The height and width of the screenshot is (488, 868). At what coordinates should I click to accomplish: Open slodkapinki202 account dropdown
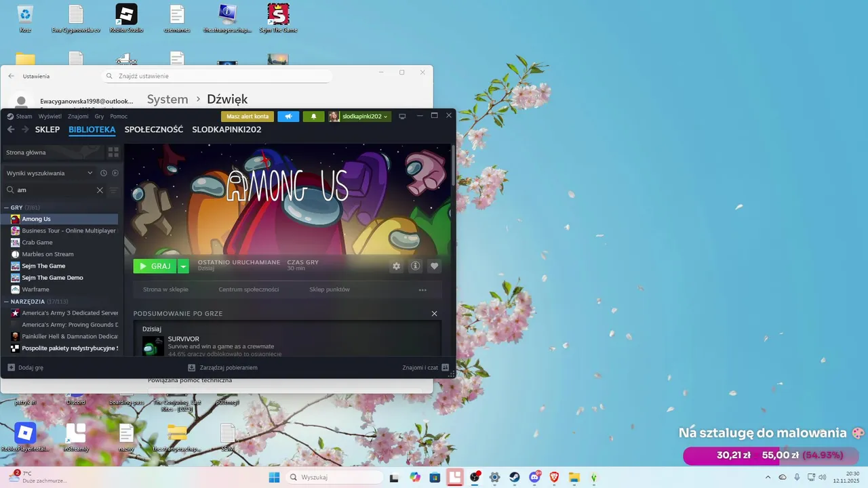(365, 117)
